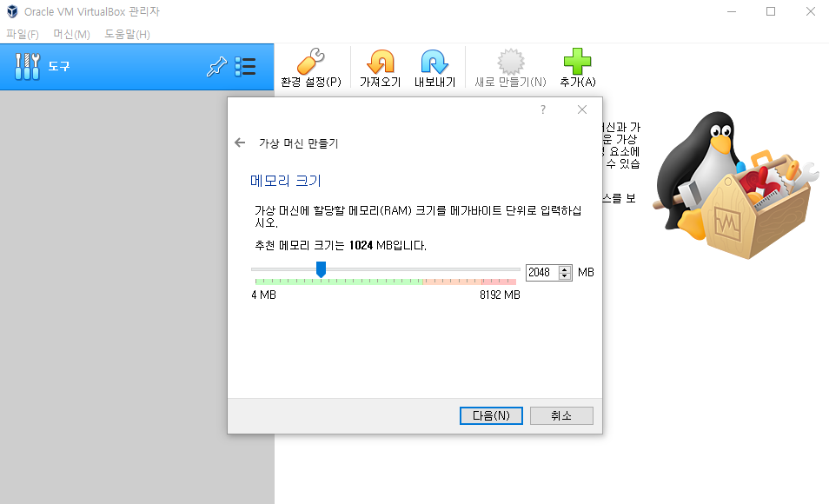Click the '가상 머신 만들기' dialog title
This screenshot has height=504, width=829.
298,143
